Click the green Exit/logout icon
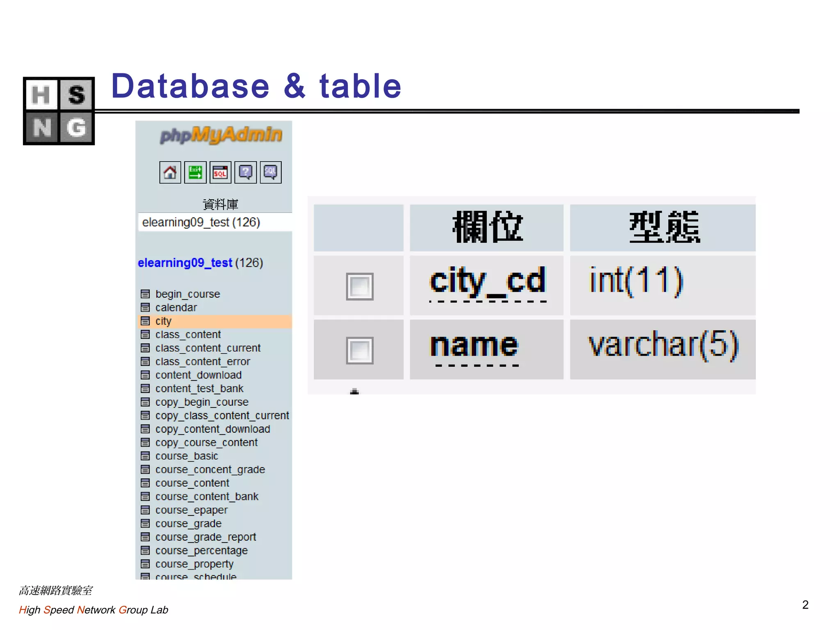840x630 pixels. [195, 172]
